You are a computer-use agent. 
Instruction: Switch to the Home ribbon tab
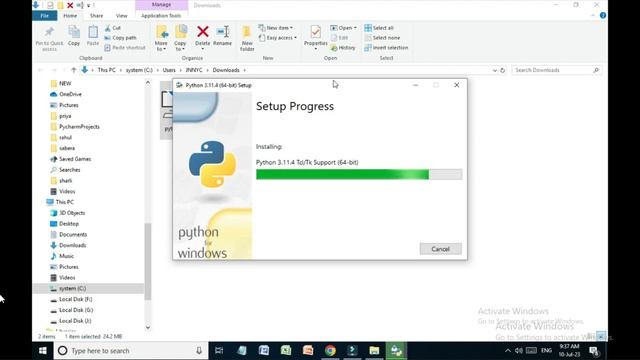70,16
